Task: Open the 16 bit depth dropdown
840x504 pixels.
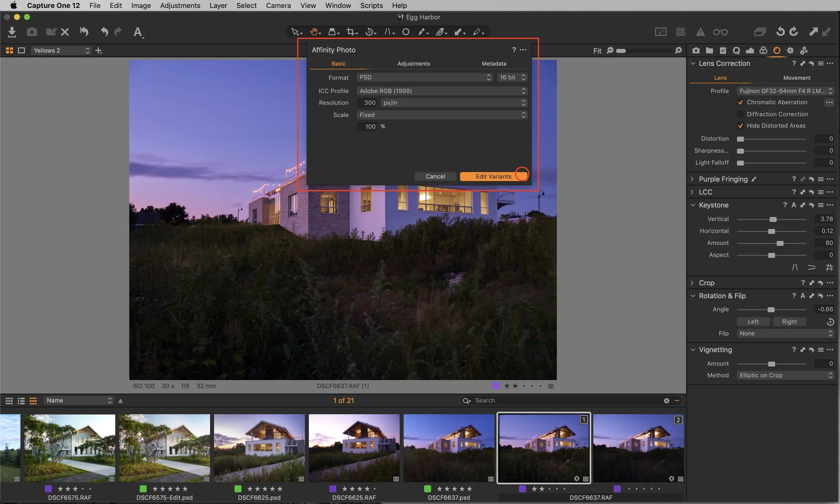Action: coord(512,78)
